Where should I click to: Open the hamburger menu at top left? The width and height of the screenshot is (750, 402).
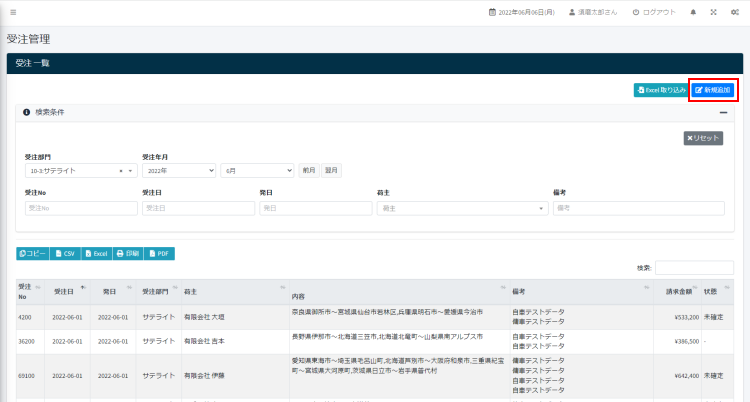pos(13,12)
